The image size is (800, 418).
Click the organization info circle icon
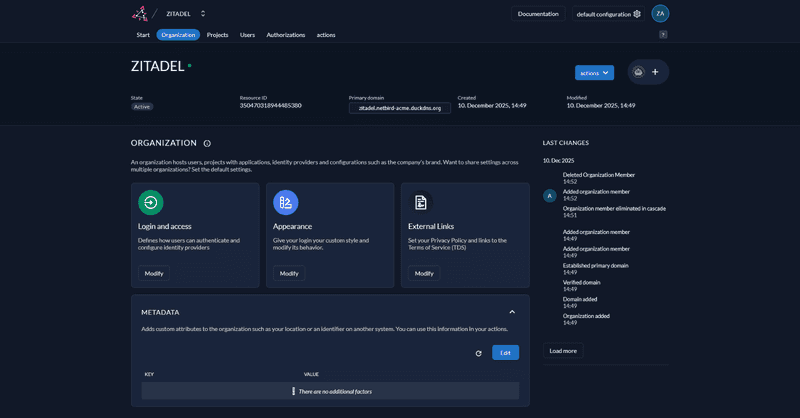point(207,143)
